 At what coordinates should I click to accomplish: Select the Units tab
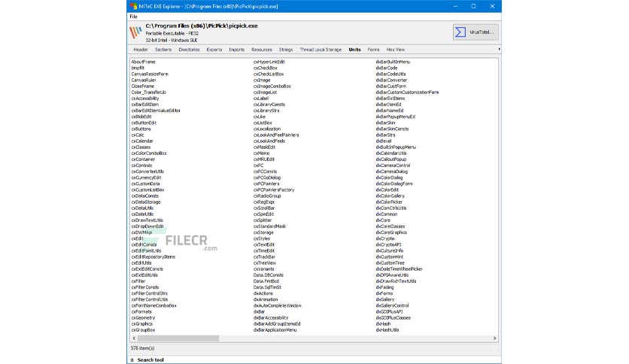point(354,50)
